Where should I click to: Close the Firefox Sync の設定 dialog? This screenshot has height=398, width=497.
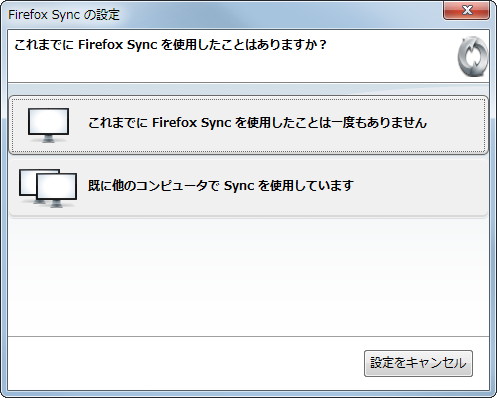466,10
